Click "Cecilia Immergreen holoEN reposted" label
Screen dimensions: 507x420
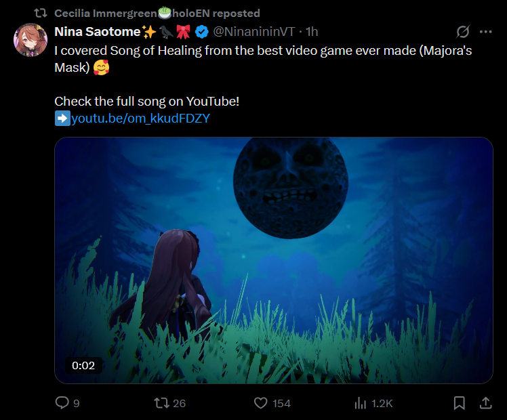156,14
